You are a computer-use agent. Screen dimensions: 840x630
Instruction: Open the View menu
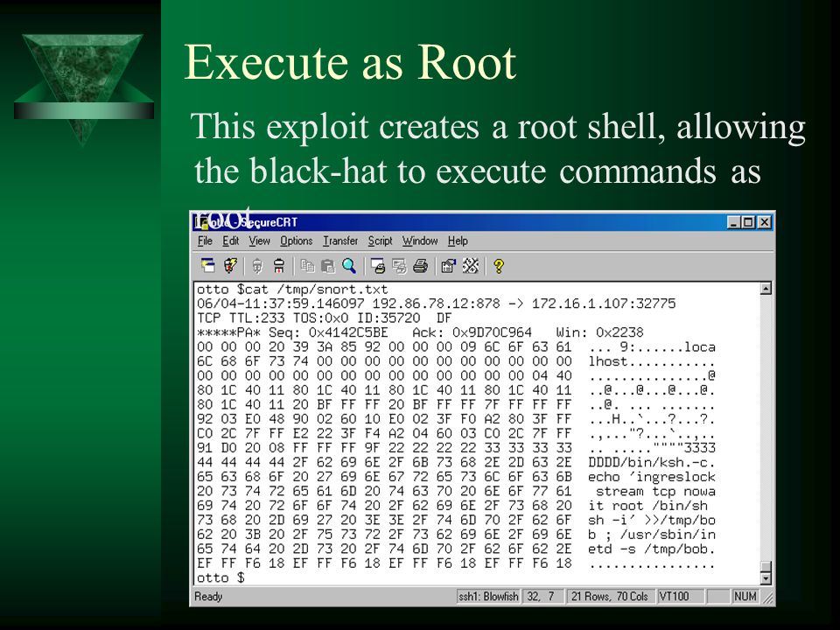(259, 241)
